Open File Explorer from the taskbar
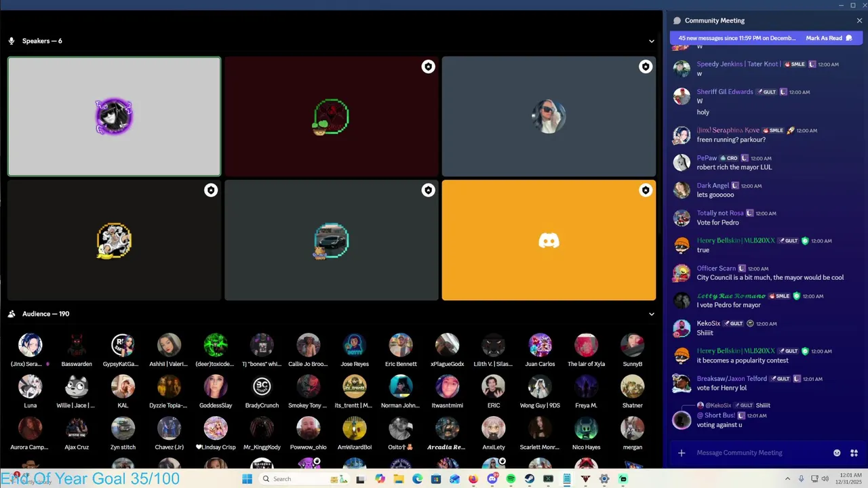The width and height of the screenshot is (868, 488). point(399,479)
